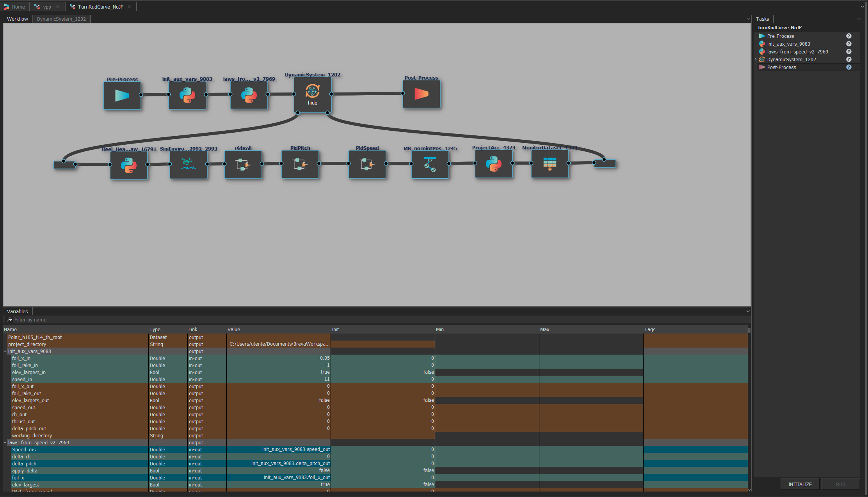Image resolution: width=868 pixels, height=497 pixels.
Task: Select Post-Process in Tasks list
Action: pyautogui.click(x=781, y=67)
